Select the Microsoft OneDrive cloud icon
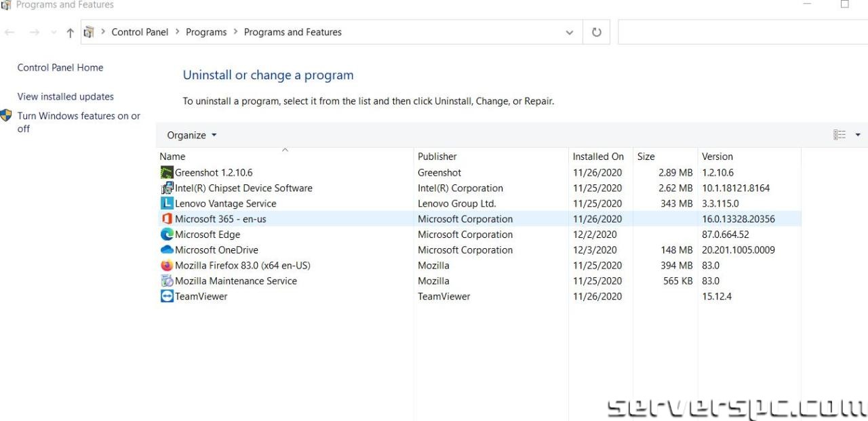Viewport: 868px width, 421px height. pos(167,249)
